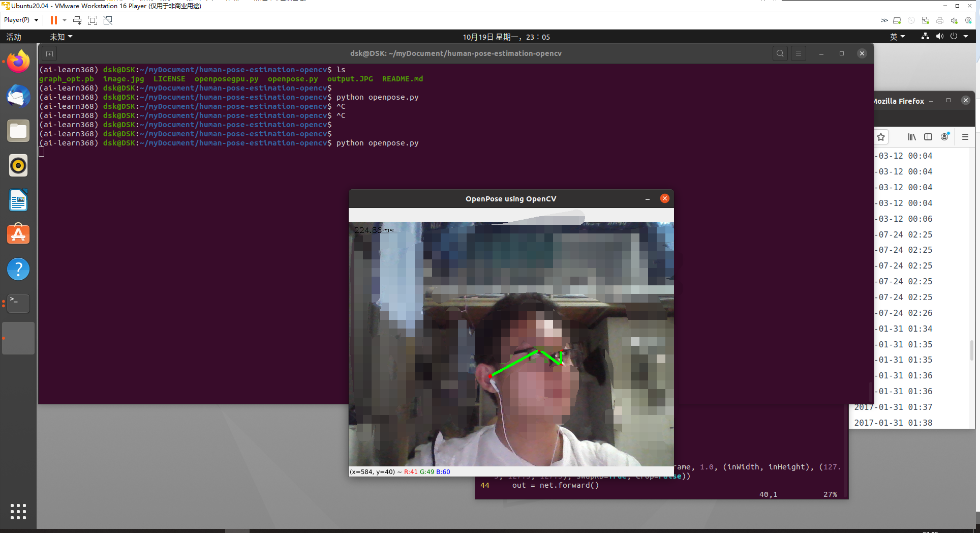Open Ubuntu Software from the dock
Viewport: 980px width, 533px height.
pyautogui.click(x=18, y=234)
